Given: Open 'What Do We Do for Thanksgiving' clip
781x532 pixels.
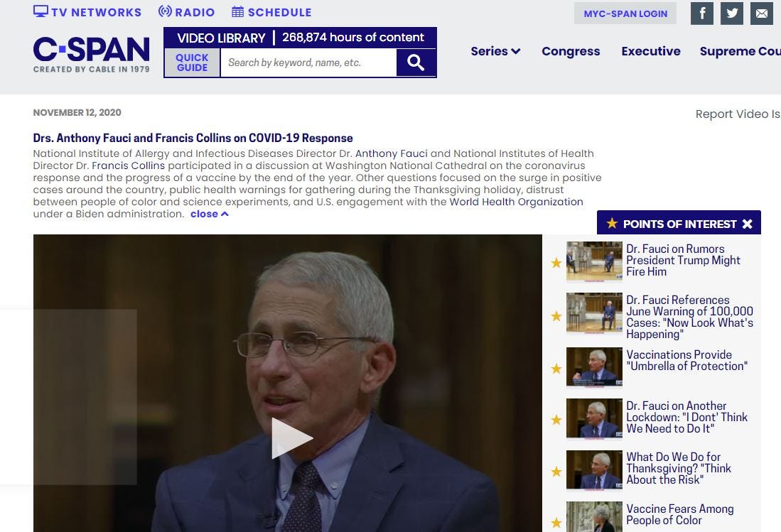Looking at the screenshot, I should [679, 468].
